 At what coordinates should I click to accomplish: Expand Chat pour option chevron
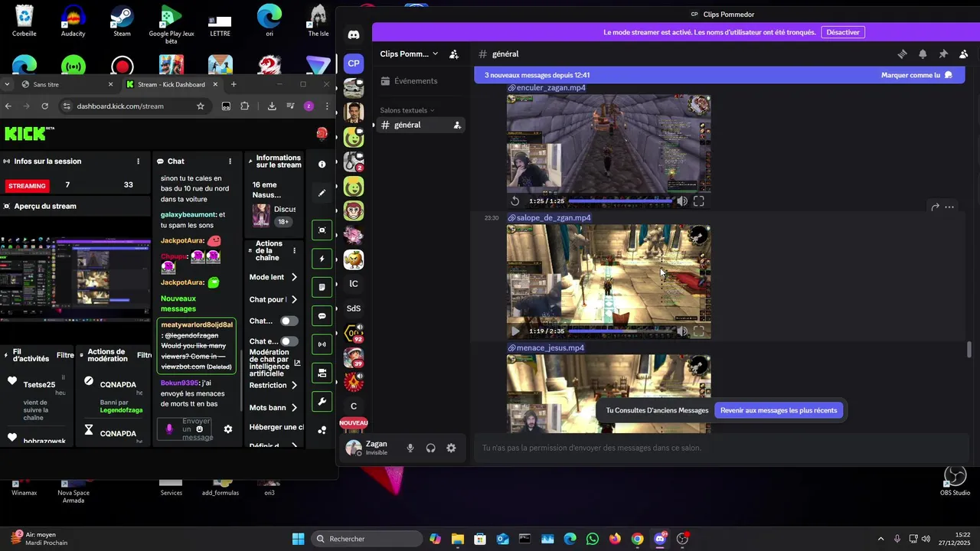[x=294, y=299]
